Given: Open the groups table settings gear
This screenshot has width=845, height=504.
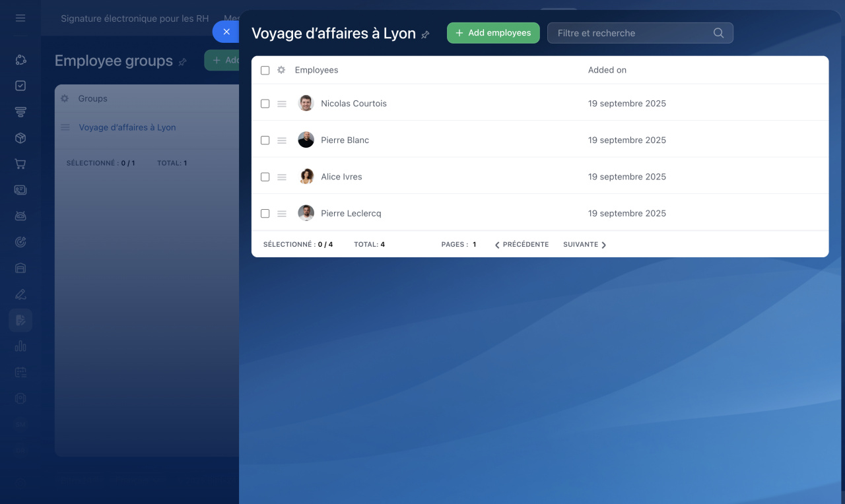Looking at the screenshot, I should [x=65, y=98].
